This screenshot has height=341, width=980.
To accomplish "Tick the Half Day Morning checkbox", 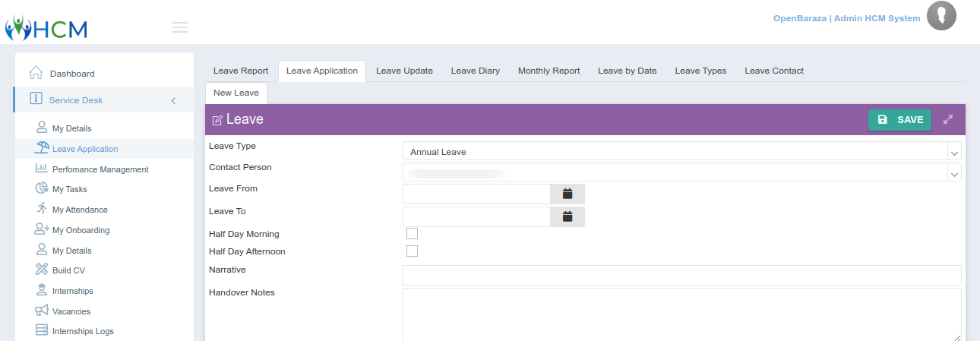I will click(412, 233).
